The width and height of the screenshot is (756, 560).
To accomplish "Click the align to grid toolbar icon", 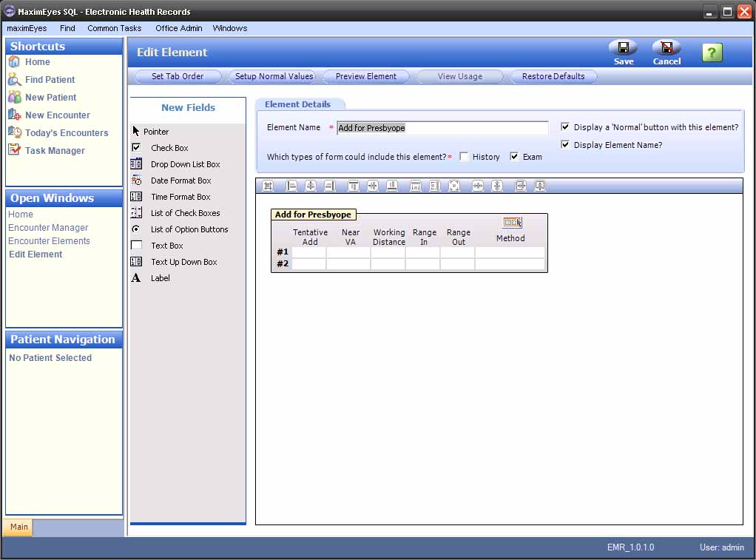I will (268, 186).
